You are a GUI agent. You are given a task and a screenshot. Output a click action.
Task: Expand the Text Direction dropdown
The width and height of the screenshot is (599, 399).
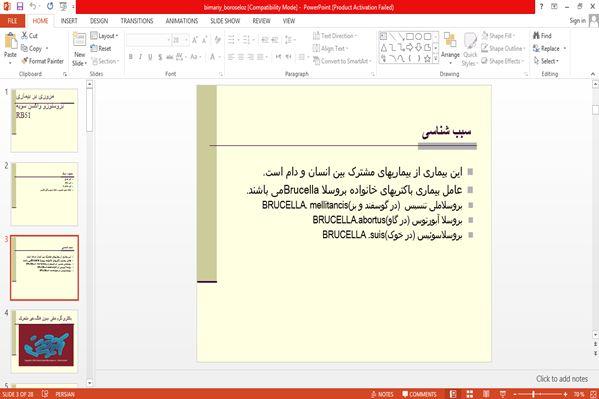pos(335,36)
